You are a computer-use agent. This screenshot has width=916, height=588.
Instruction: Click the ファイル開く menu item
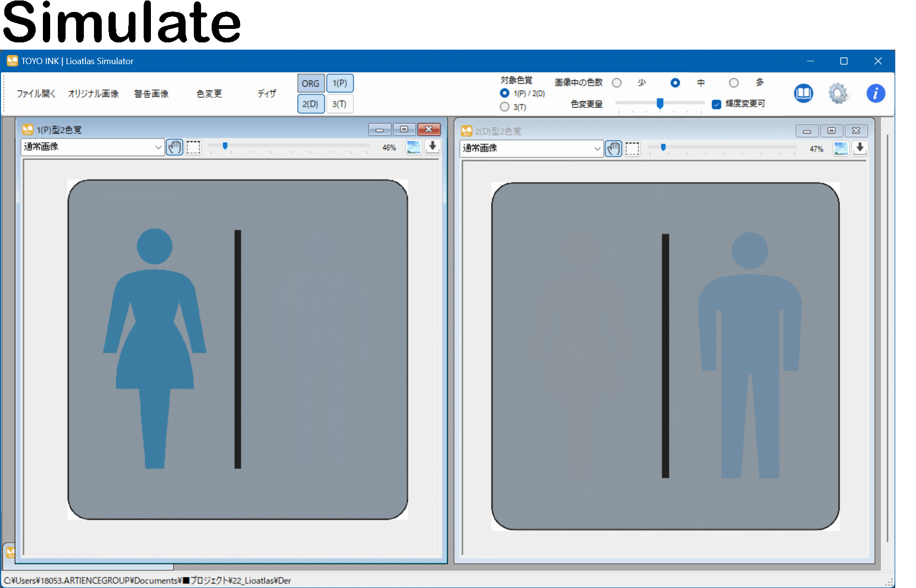[x=36, y=94]
